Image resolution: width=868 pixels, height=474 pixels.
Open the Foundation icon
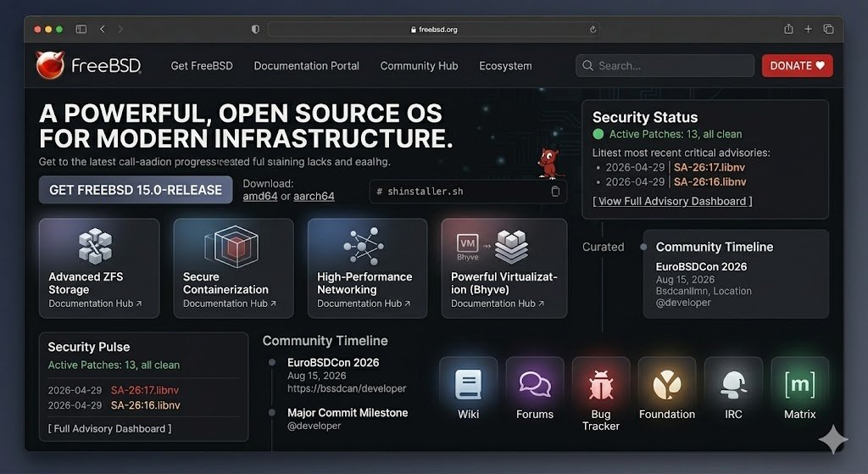pyautogui.click(x=666, y=384)
